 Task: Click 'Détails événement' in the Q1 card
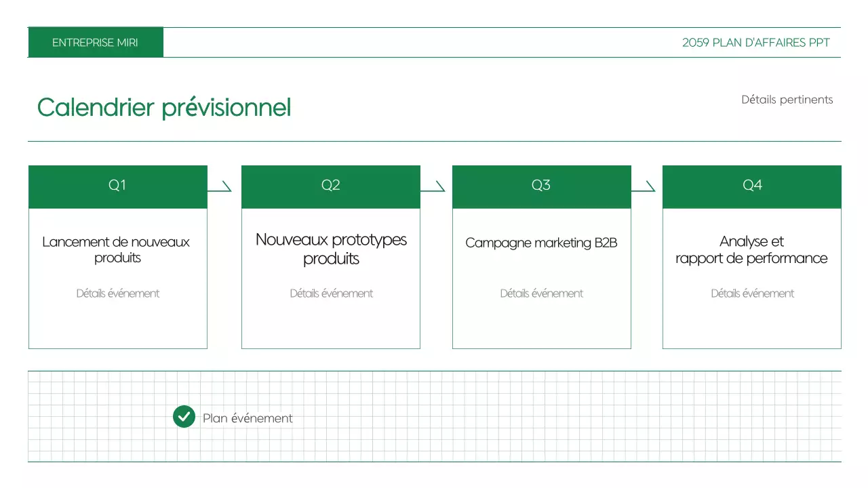[x=118, y=293]
